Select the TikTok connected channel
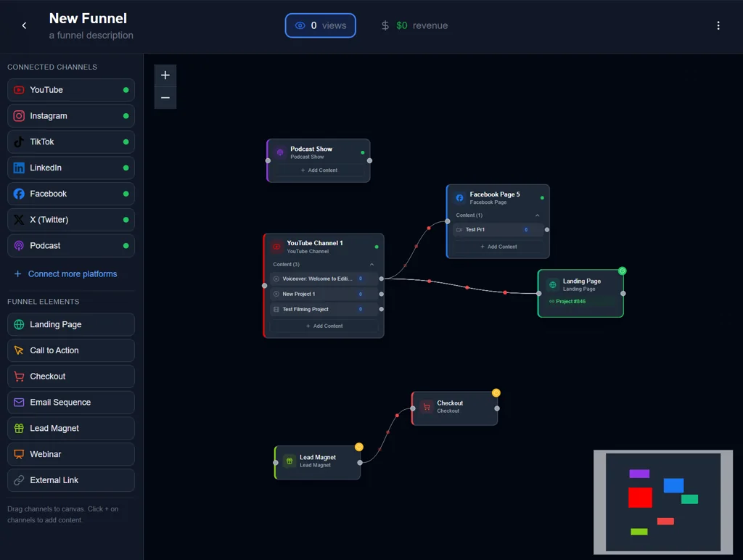743x560 pixels. (x=70, y=141)
